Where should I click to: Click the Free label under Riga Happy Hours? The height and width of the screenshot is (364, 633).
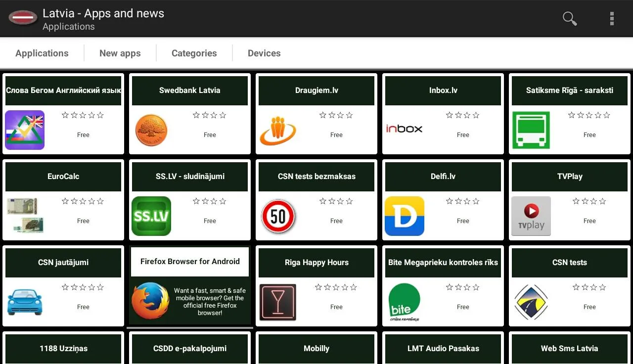336,307
